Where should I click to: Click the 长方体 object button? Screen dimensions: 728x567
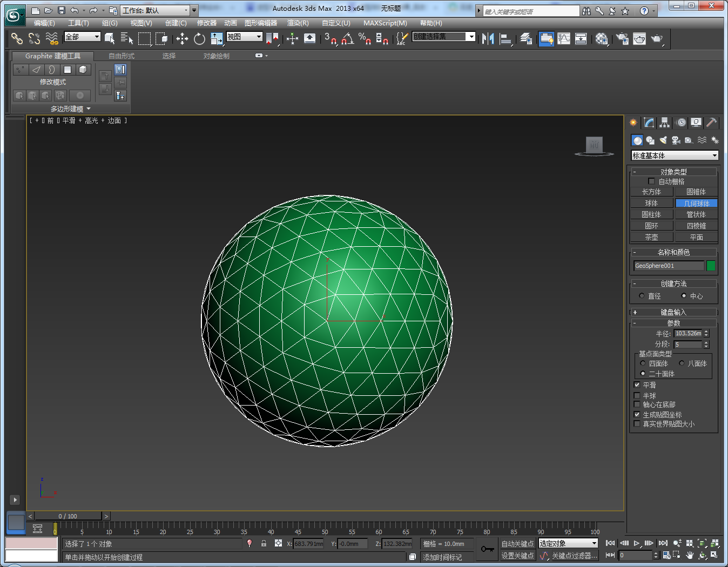coord(651,192)
